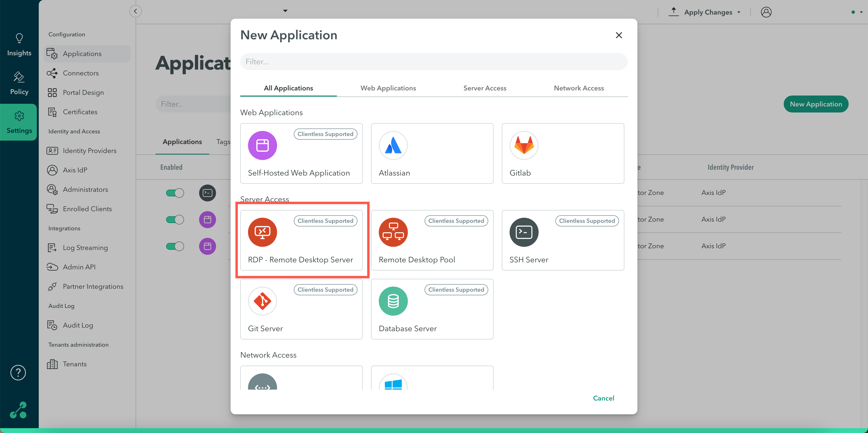The height and width of the screenshot is (433, 868).
Task: Turn off the third application's enabled switch
Action: [x=175, y=246]
